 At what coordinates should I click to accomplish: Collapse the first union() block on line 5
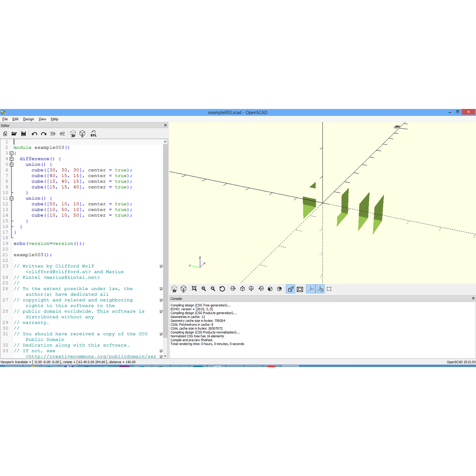12,164
